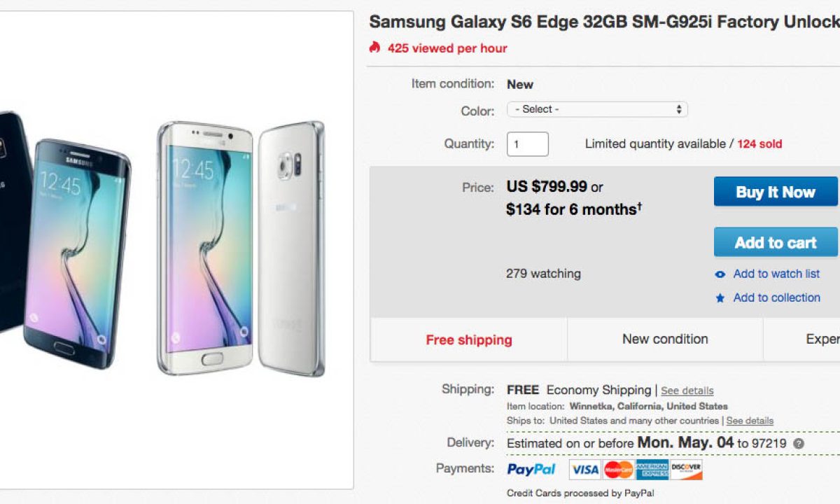Click the star icon for collection
The height and width of the screenshot is (504, 840).
point(720,298)
